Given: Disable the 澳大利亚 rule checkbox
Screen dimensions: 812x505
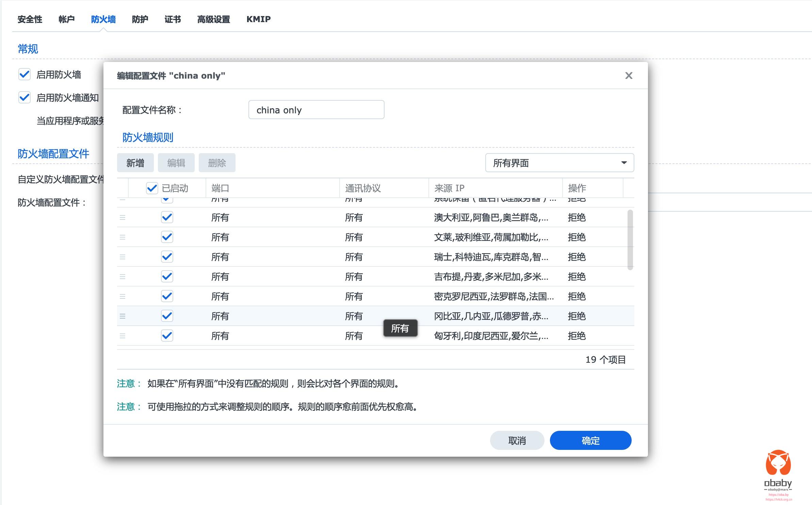Looking at the screenshot, I should pyautogui.click(x=167, y=217).
